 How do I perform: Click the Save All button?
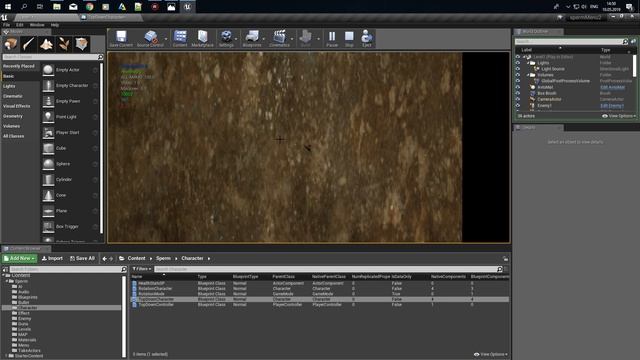pyautogui.click(x=82, y=258)
